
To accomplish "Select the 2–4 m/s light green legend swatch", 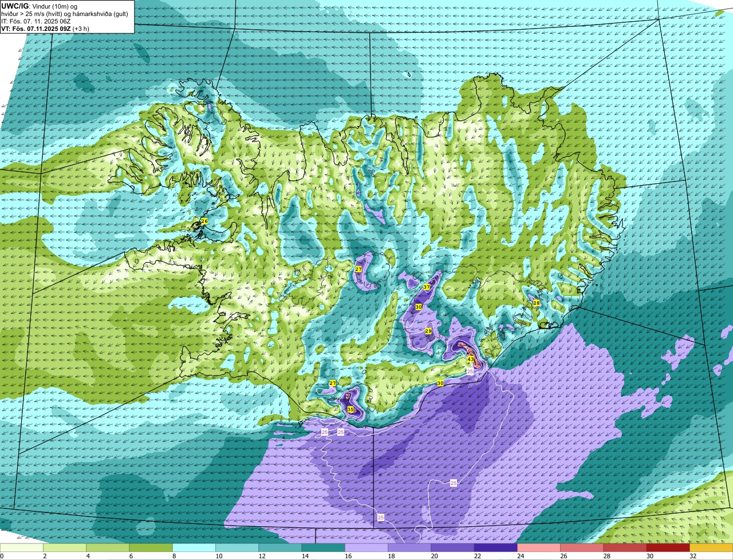I will click(65, 547).
